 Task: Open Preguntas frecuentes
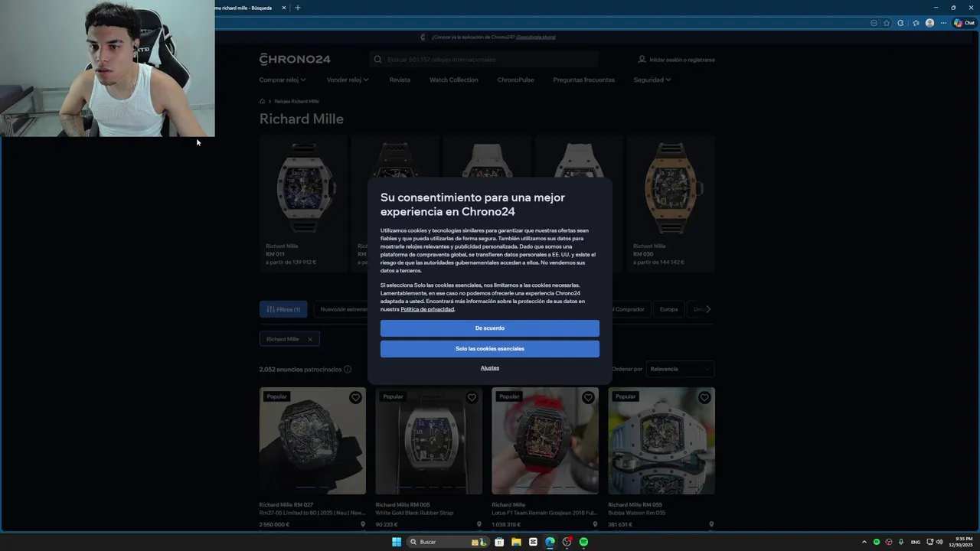583,80
